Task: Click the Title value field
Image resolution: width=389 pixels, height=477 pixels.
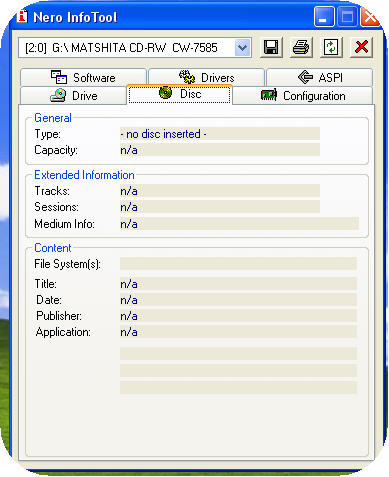Action: (x=238, y=284)
